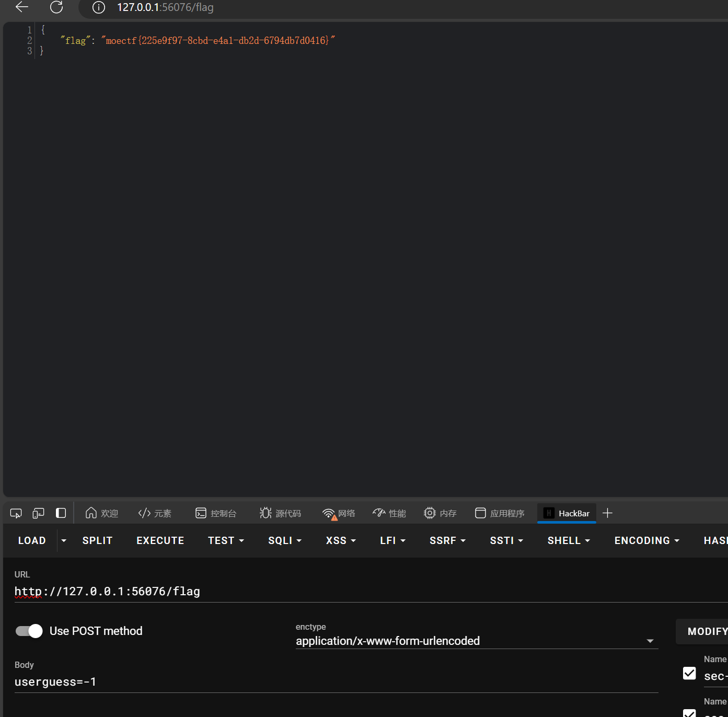Viewport: 728px width, 717px height.
Task: Uncheck the first header Name checkbox
Action: (689, 673)
